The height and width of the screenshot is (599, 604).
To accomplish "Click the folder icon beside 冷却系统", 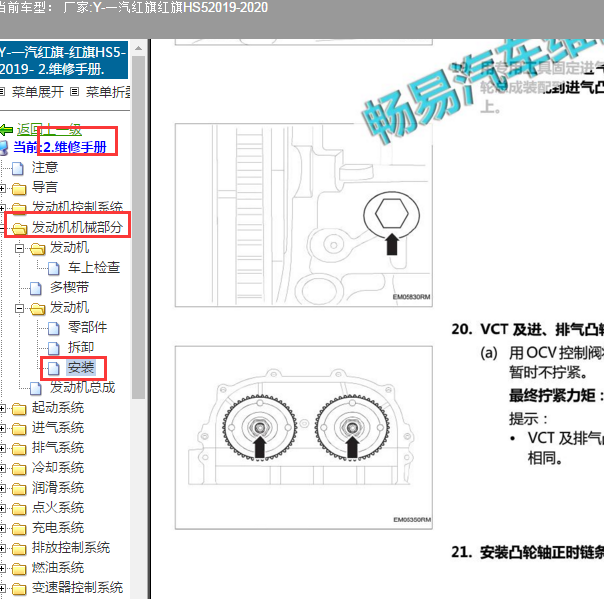I will (19, 469).
